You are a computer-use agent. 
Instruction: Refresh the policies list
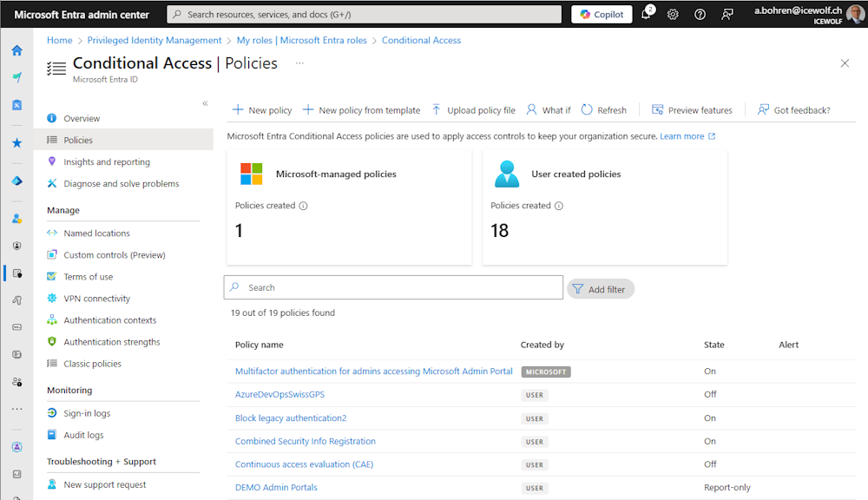(604, 110)
